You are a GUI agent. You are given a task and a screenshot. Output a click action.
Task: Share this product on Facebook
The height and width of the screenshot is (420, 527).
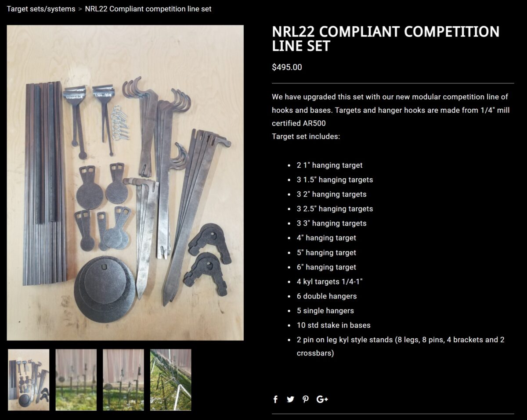coord(275,399)
